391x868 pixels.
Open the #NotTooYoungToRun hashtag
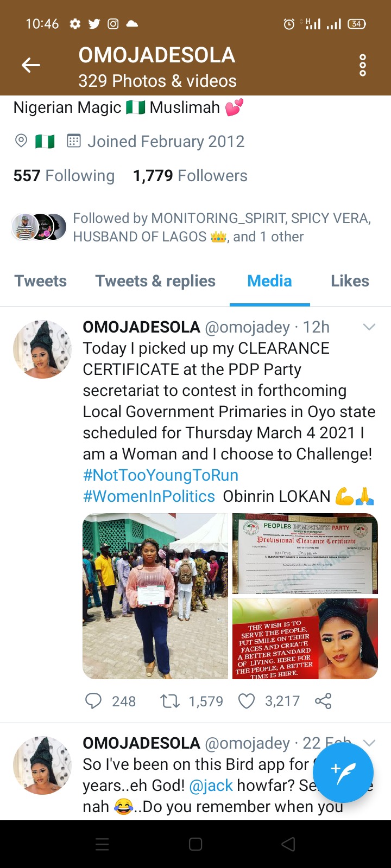(x=161, y=475)
